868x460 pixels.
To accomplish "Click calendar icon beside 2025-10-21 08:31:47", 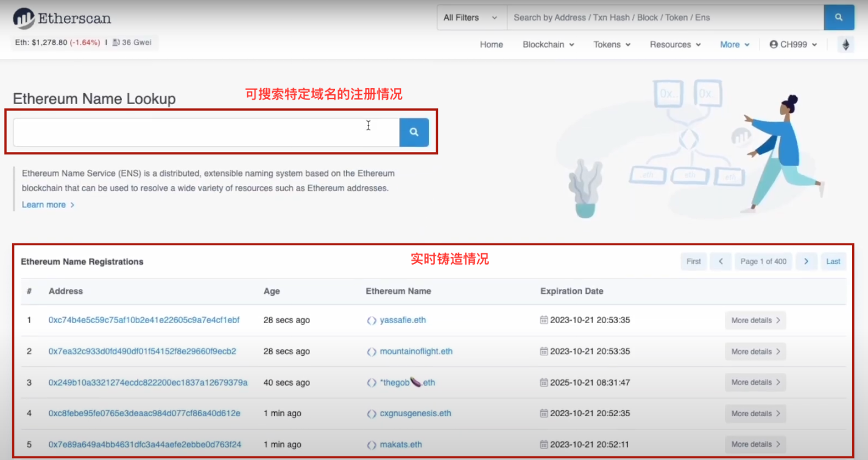I will coord(544,383).
